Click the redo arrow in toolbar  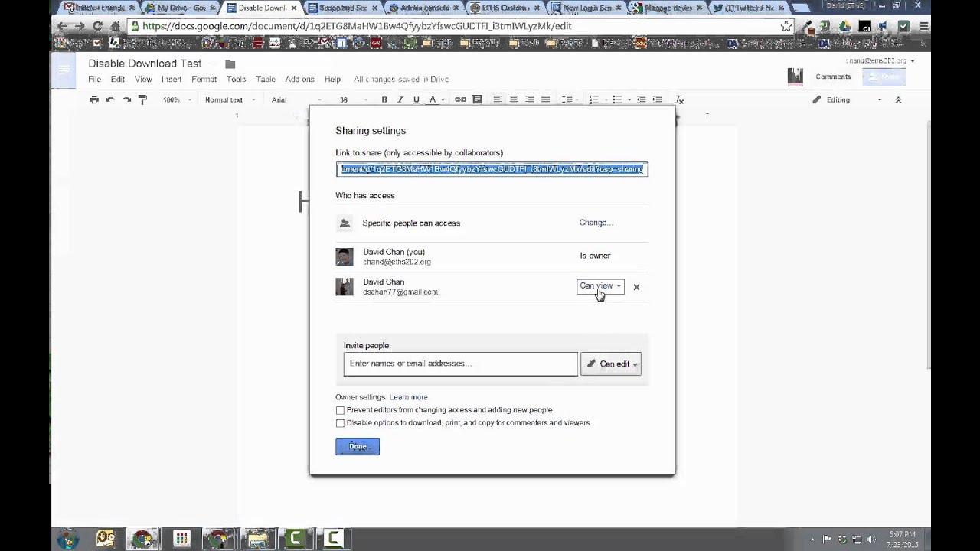click(x=126, y=99)
